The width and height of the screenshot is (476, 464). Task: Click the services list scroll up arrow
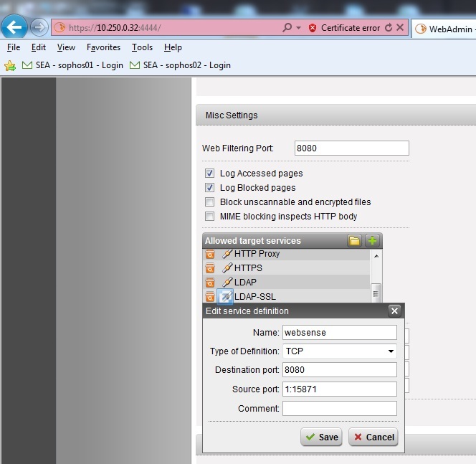[x=376, y=256]
